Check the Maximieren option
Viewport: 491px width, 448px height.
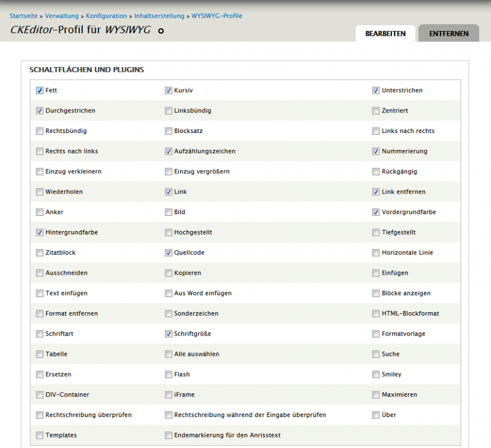[x=376, y=395]
